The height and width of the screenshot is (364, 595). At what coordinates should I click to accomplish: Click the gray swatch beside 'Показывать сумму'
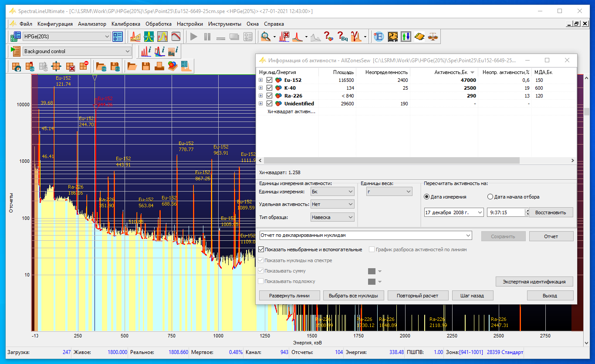point(372,271)
